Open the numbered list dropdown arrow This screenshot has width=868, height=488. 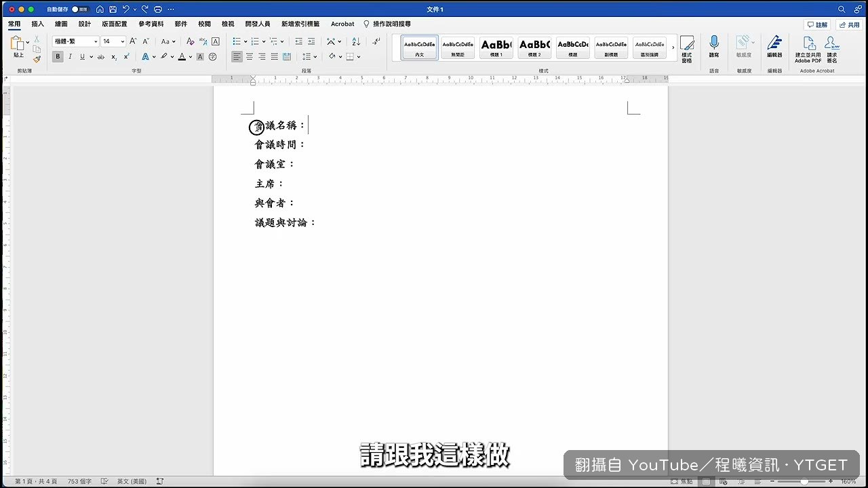point(264,42)
